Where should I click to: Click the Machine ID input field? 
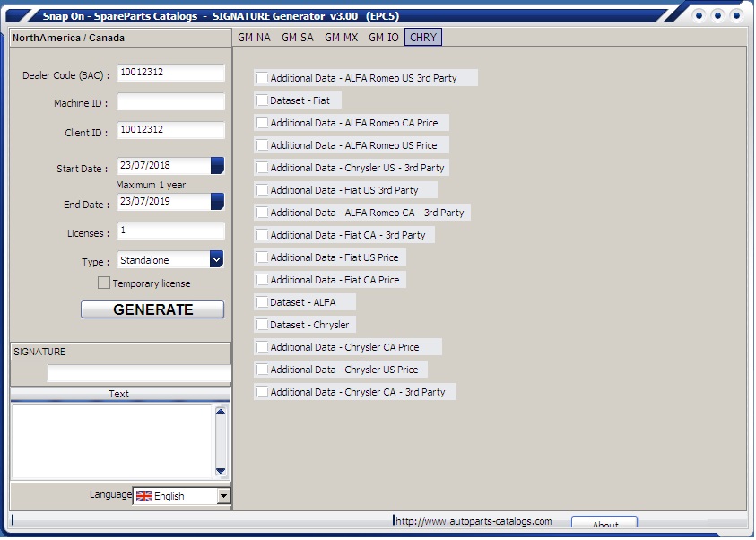[x=170, y=101]
